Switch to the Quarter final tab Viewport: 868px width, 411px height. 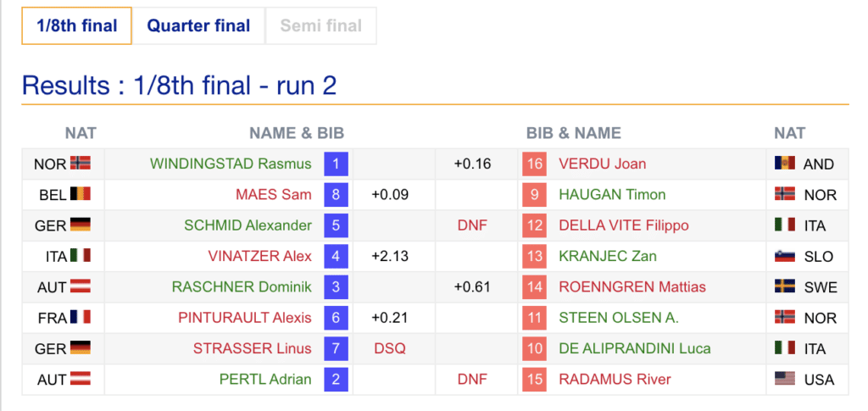(198, 25)
